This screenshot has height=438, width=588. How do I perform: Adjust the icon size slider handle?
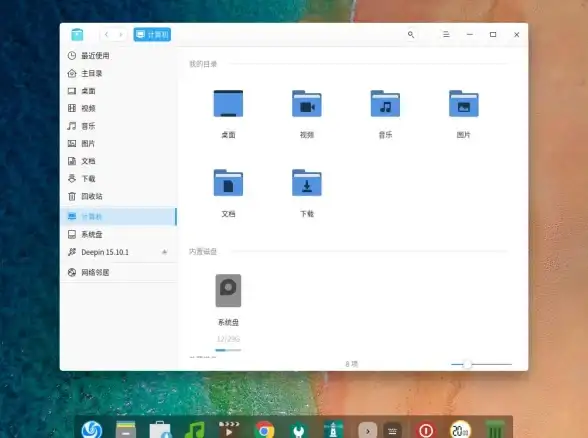(x=467, y=364)
